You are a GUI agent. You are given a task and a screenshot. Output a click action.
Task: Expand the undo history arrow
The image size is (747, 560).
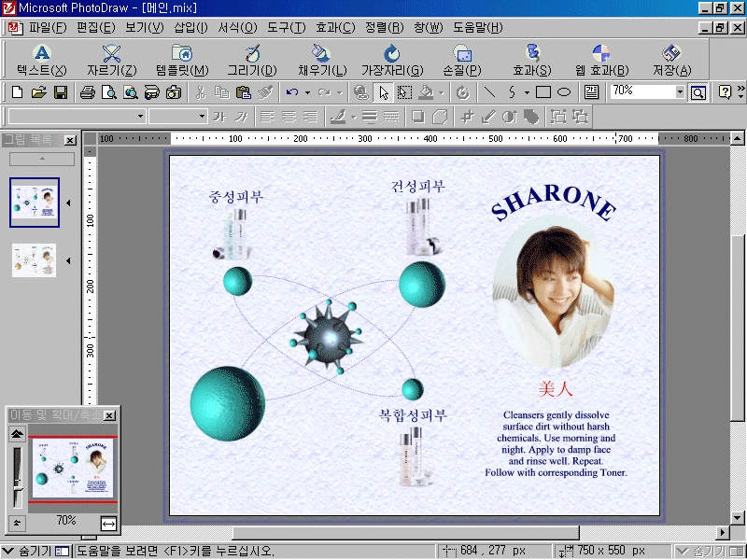(307, 92)
